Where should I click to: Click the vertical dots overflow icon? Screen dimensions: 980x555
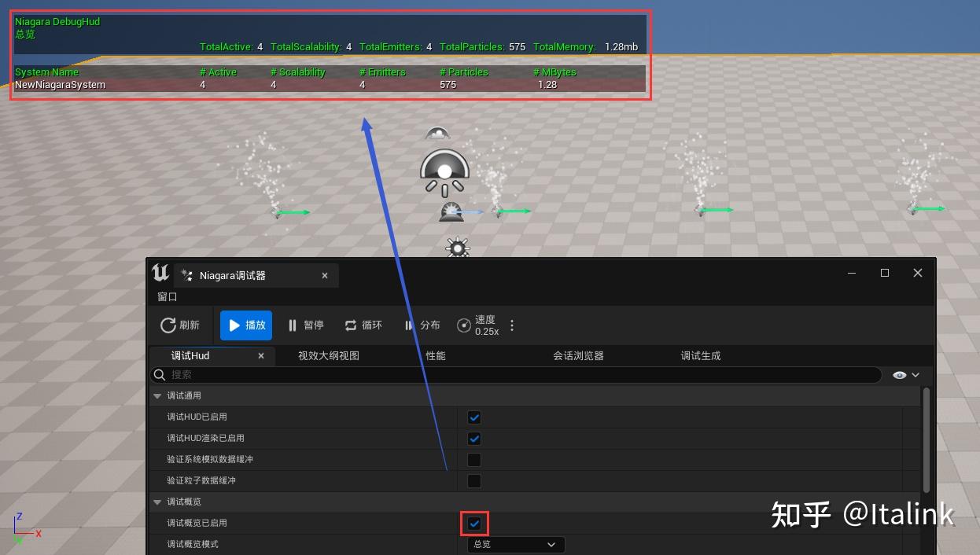tap(512, 325)
